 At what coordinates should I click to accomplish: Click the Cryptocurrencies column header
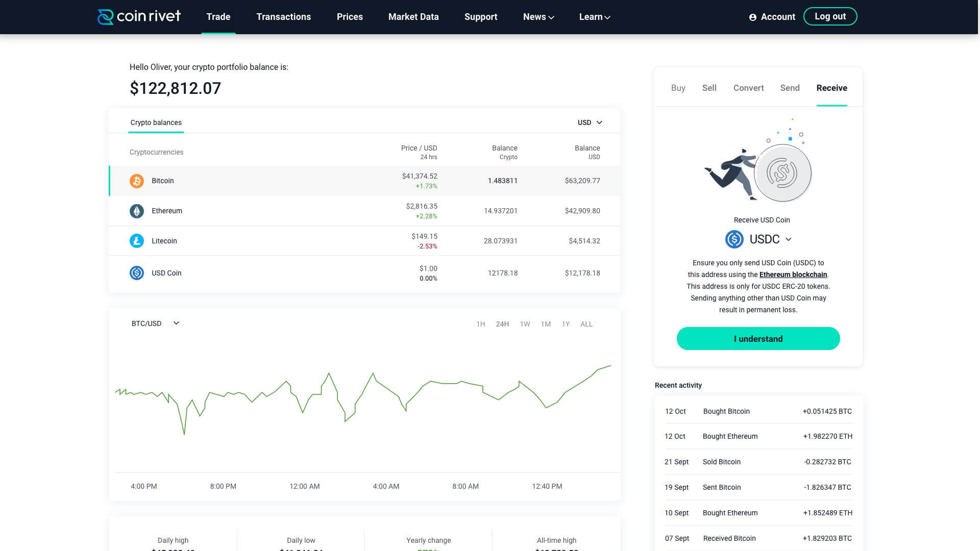(156, 152)
